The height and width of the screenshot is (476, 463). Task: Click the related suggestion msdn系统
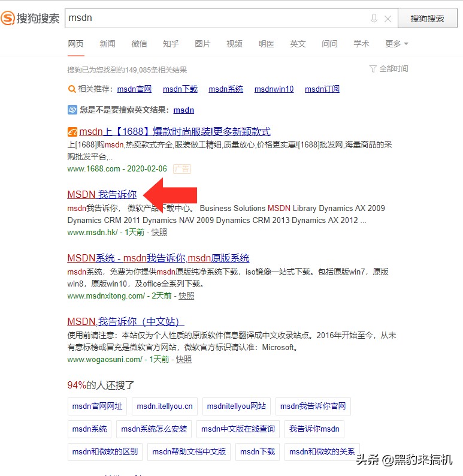(x=226, y=89)
